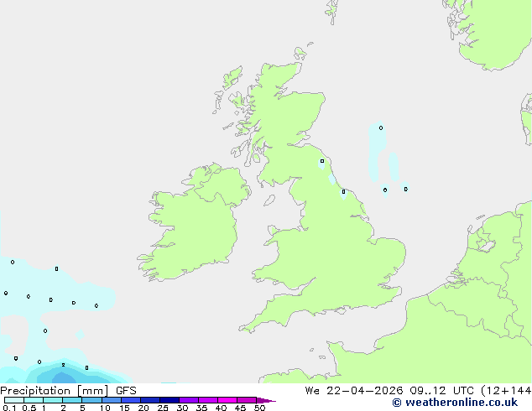532x411 pixels.
Task: Click the 45–50 mm legend color box
Action: tap(247, 400)
